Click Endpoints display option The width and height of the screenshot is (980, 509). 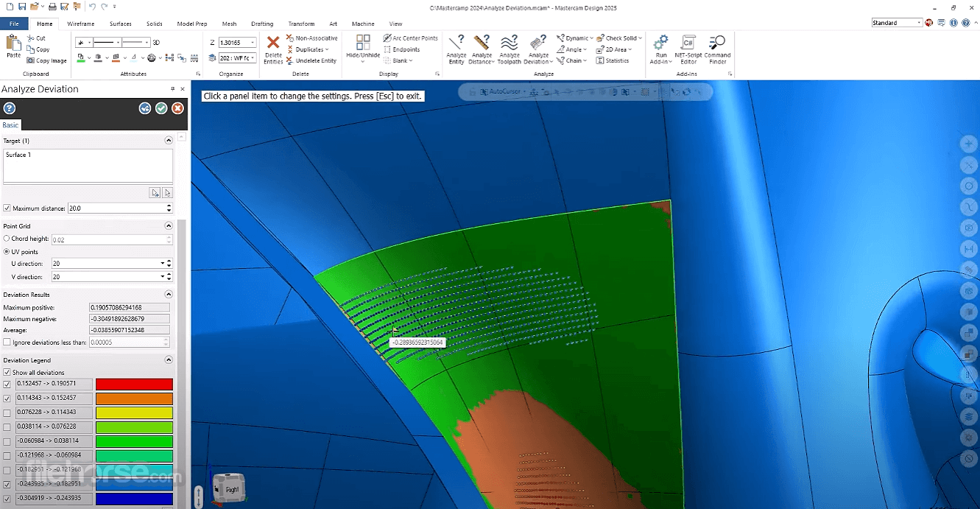pyautogui.click(x=401, y=49)
